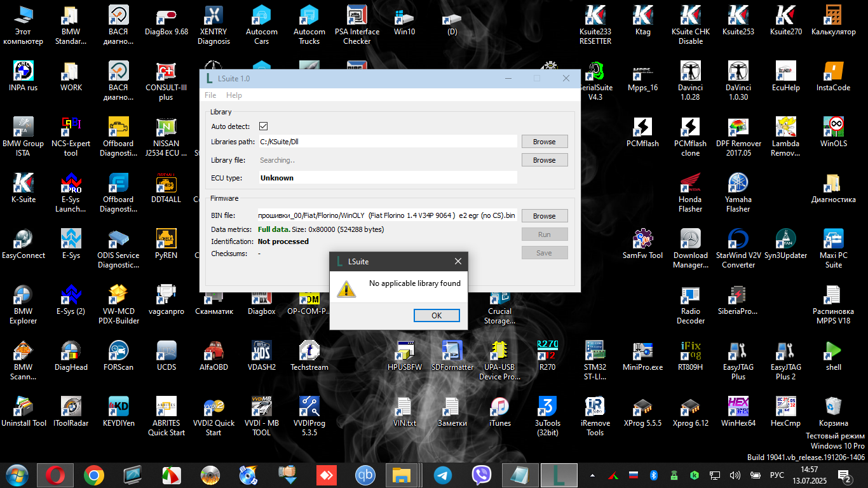Click Browse next to BIN file
Screen dimensions: 868x488
click(x=545, y=216)
